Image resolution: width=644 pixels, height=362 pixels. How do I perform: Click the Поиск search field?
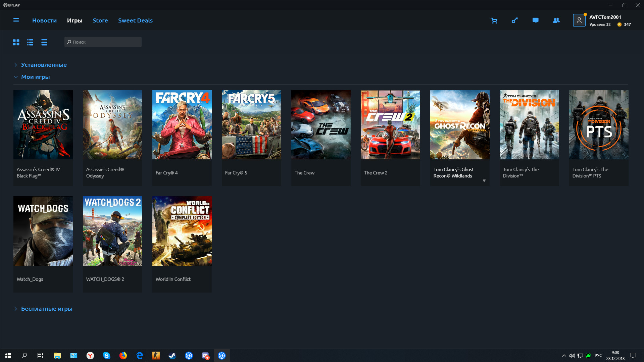103,42
